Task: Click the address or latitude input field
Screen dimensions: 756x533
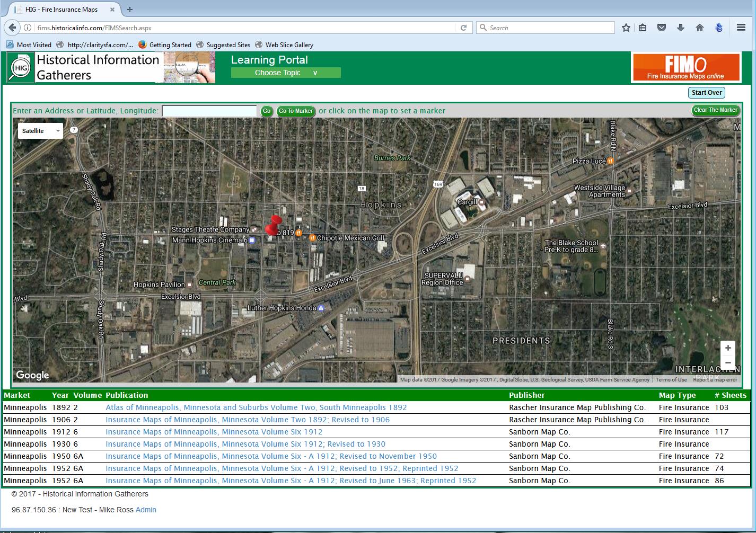Action: (x=209, y=111)
